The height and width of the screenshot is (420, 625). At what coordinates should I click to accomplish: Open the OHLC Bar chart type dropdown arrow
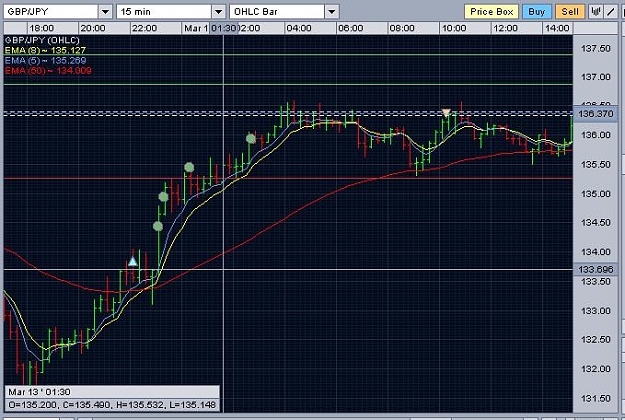point(332,12)
